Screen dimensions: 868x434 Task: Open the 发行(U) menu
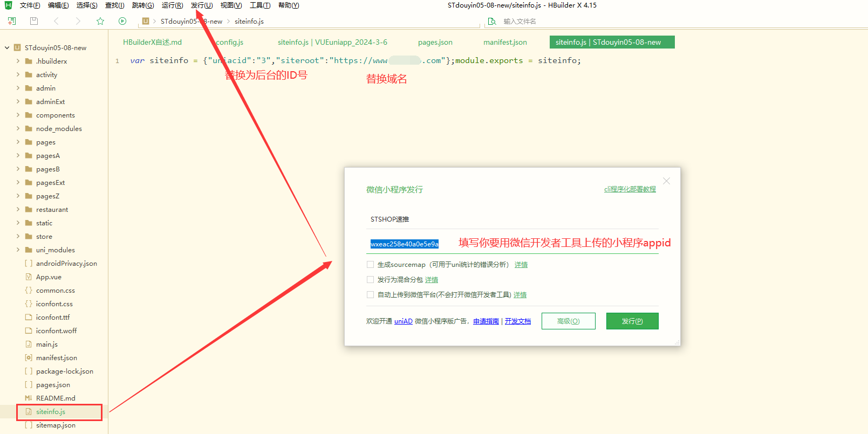click(202, 5)
